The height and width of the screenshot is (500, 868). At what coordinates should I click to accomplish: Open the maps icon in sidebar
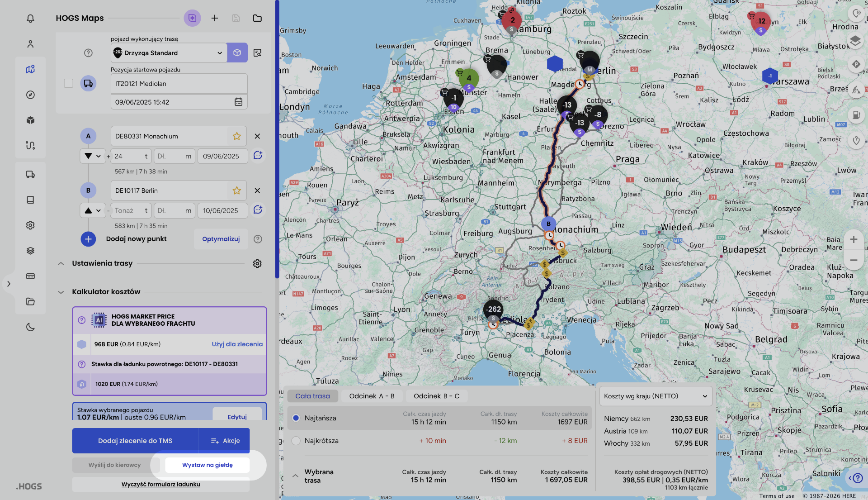(30, 69)
